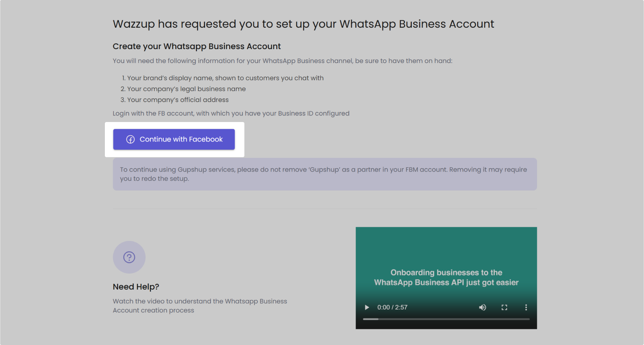
Task: Open the video's three-dot options menu
Action: click(x=526, y=307)
